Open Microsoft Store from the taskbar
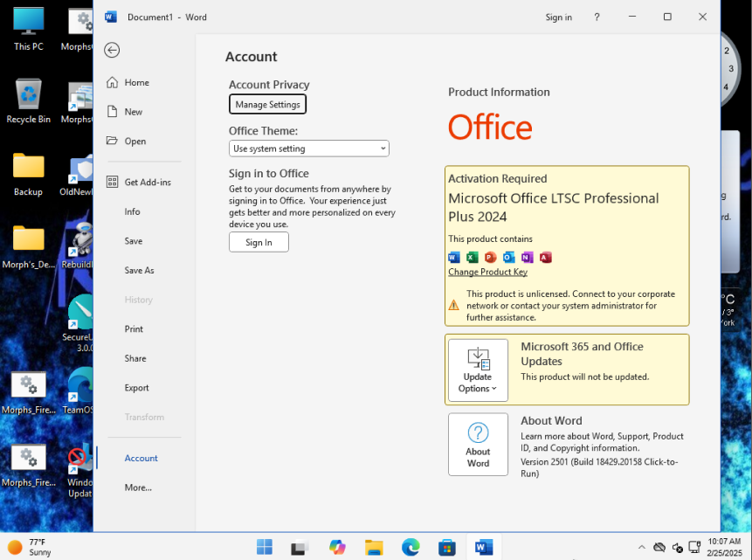 [446, 547]
